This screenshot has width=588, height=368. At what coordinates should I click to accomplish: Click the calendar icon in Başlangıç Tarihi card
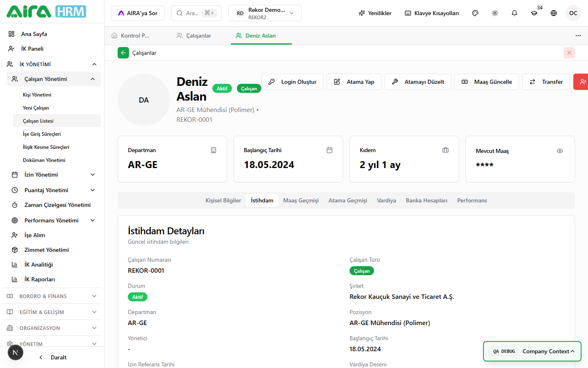tap(330, 150)
